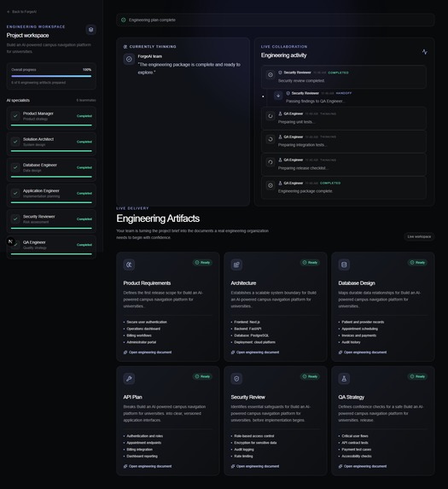The height and width of the screenshot is (489, 448).
Task: Click status icon beside Engineering package complete
Action: (x=271, y=185)
